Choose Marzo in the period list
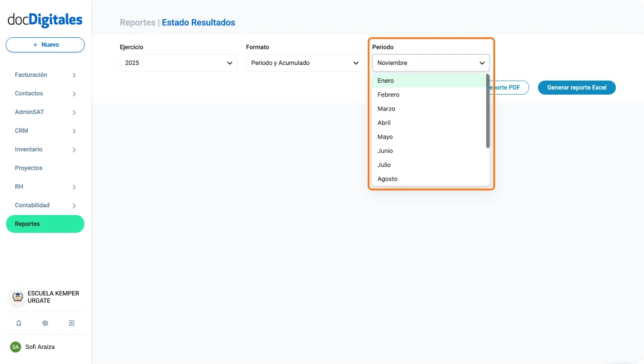Viewport: 644px width, 364px height. [387, 109]
